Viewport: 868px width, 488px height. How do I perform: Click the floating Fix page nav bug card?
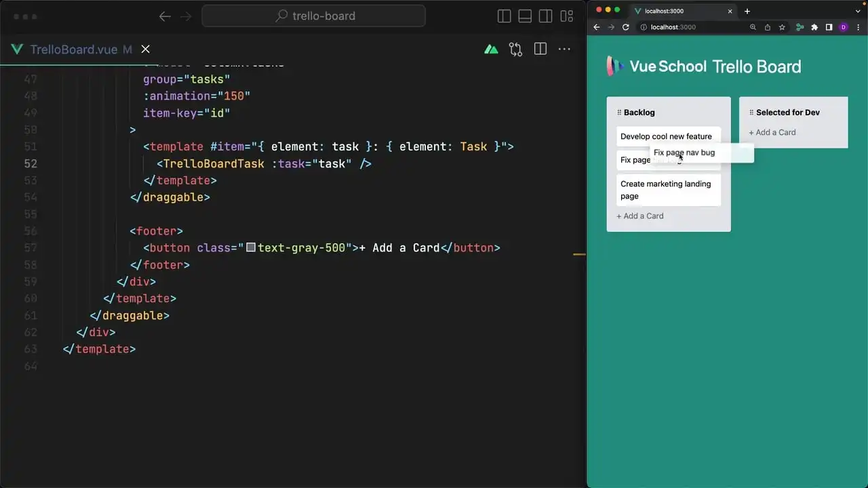click(x=702, y=153)
